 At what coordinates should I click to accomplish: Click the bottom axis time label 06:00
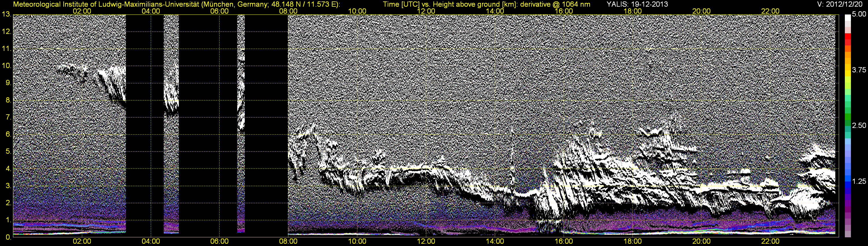[219, 241]
